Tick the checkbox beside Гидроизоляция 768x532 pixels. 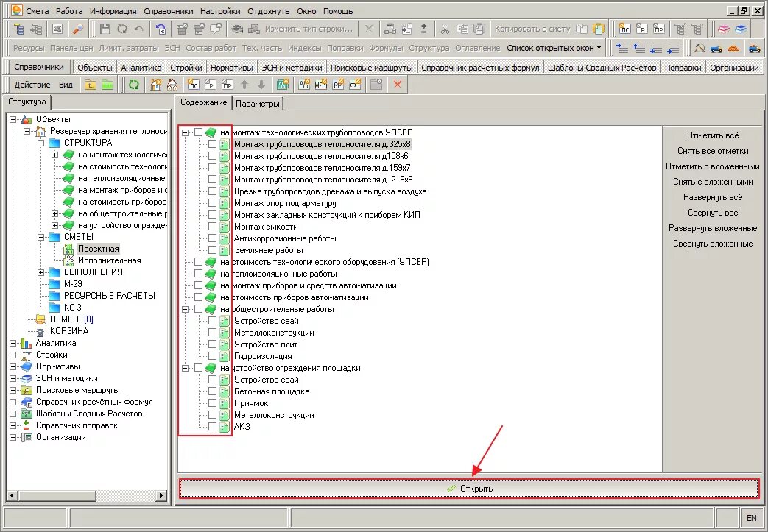[x=212, y=356]
